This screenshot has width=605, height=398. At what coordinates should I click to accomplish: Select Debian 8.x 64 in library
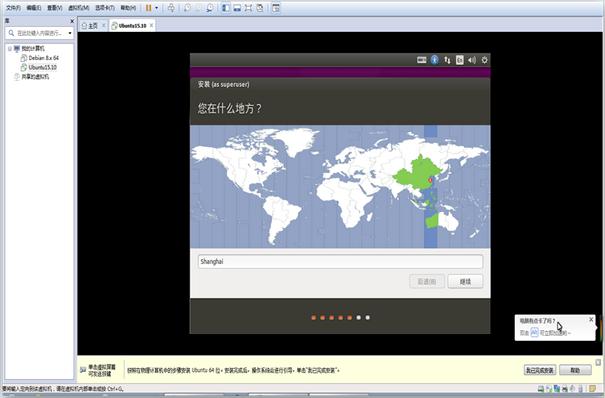(43, 58)
